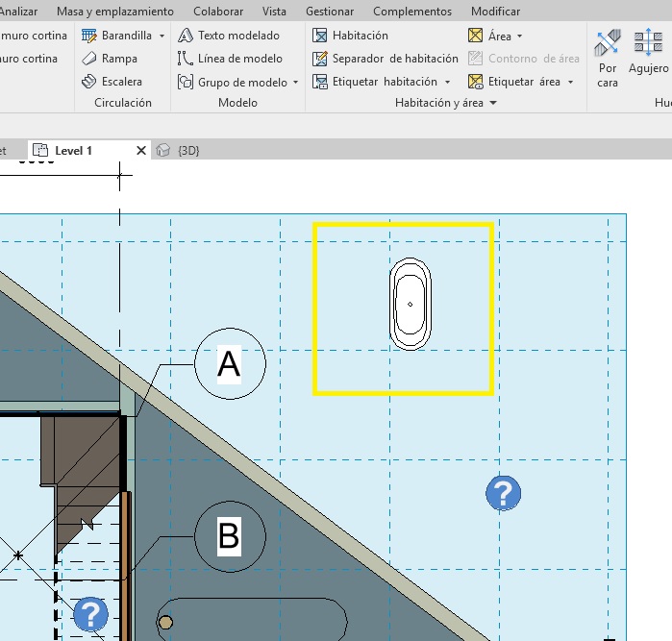
Task: Open the Área dropdown menu
Action: 520,37
